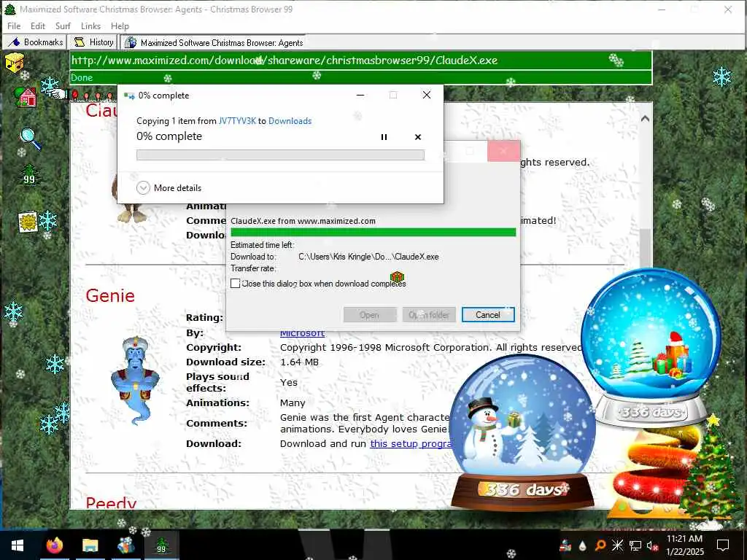747x560 pixels.
Task: Enable close dialog when download completes
Action: coord(236,284)
